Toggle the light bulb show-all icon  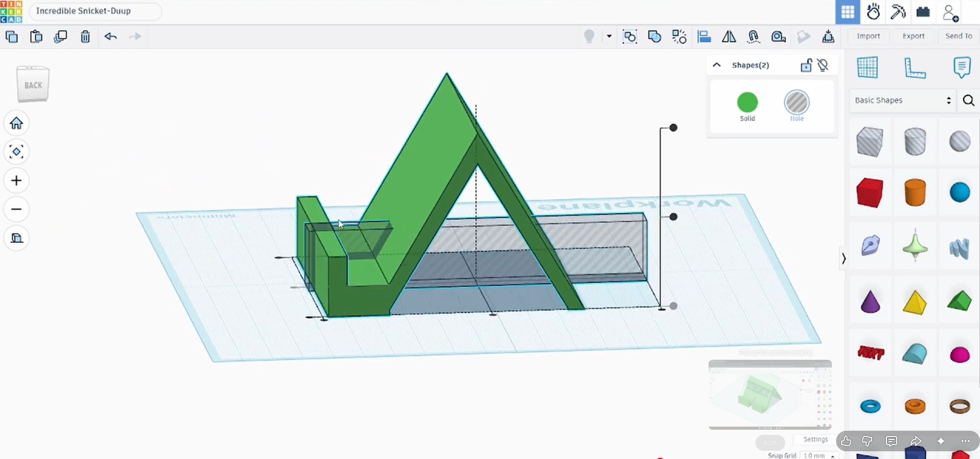589,36
